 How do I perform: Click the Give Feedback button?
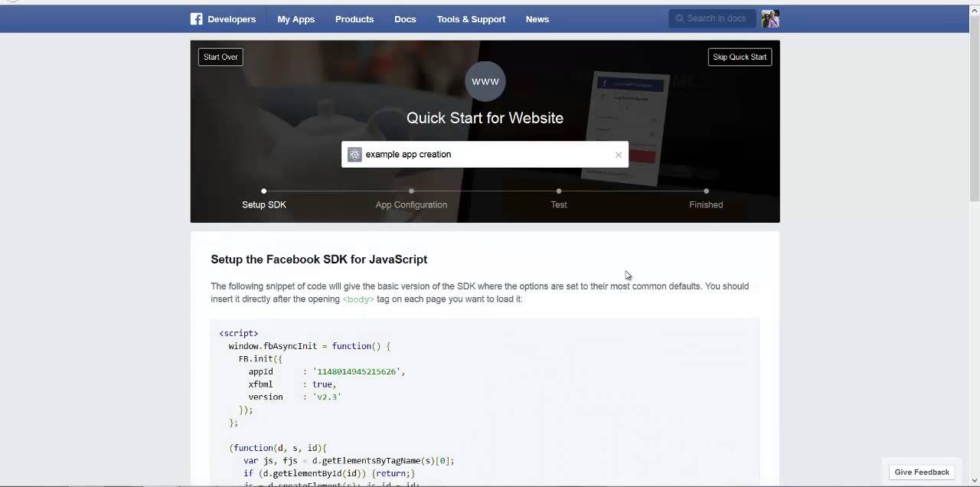coord(922,472)
